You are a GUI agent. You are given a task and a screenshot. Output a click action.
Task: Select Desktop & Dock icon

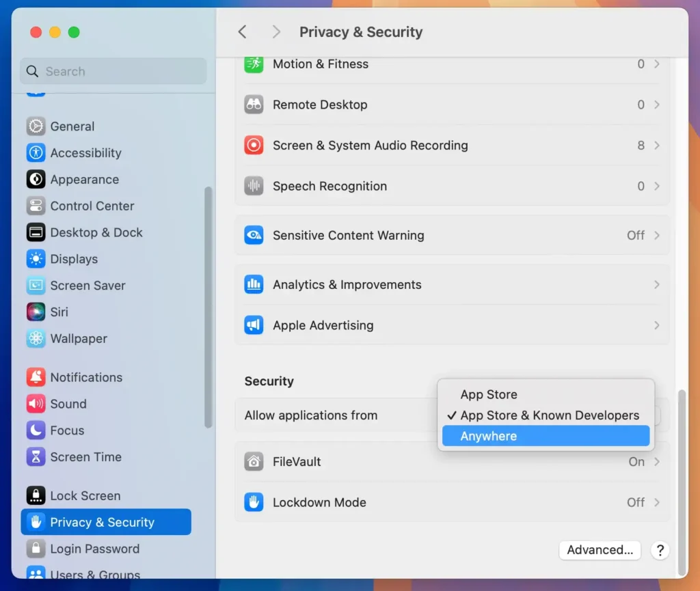36,232
